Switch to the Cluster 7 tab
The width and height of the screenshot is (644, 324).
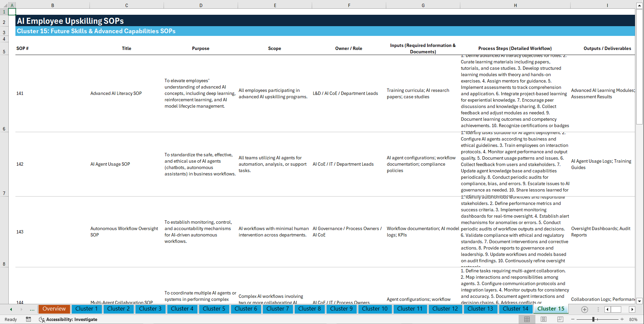(278, 309)
